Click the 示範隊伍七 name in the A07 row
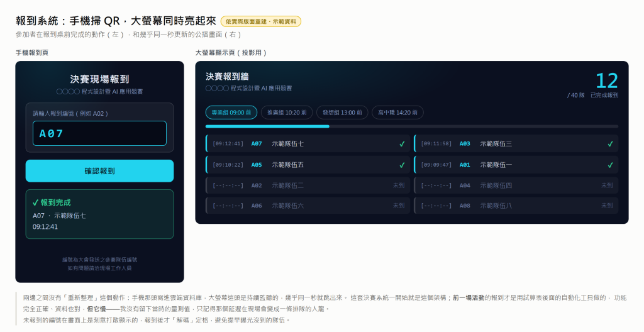 287,144
